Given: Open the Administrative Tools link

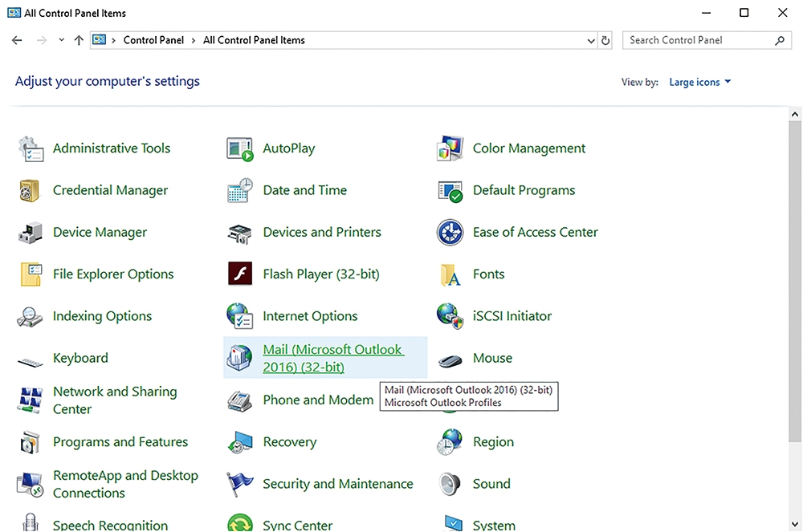Looking at the screenshot, I should tap(112, 148).
